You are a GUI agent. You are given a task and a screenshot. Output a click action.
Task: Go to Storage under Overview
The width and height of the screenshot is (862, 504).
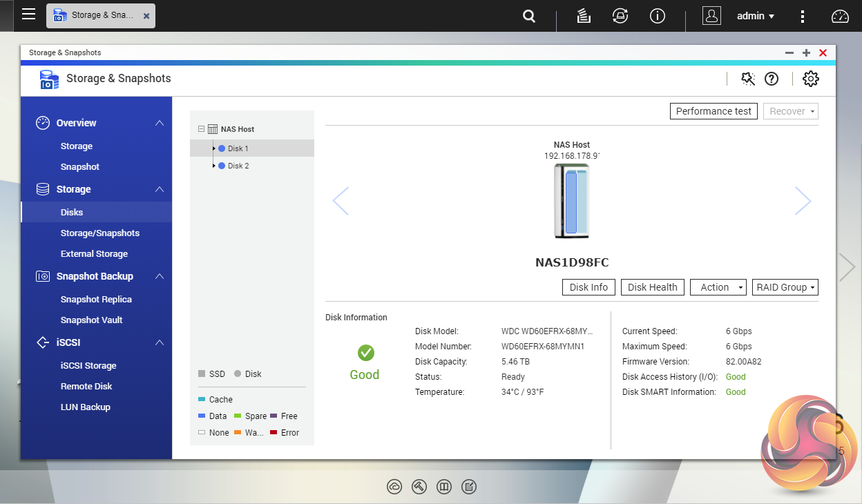pyautogui.click(x=77, y=146)
